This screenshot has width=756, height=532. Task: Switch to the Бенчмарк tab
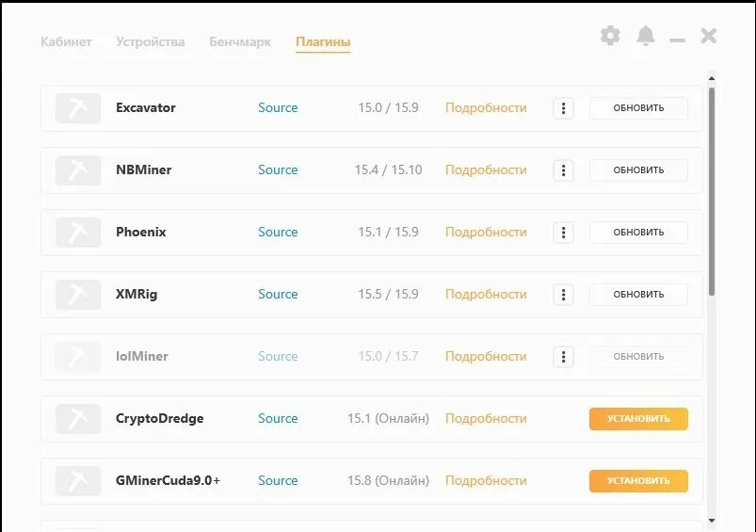240,42
